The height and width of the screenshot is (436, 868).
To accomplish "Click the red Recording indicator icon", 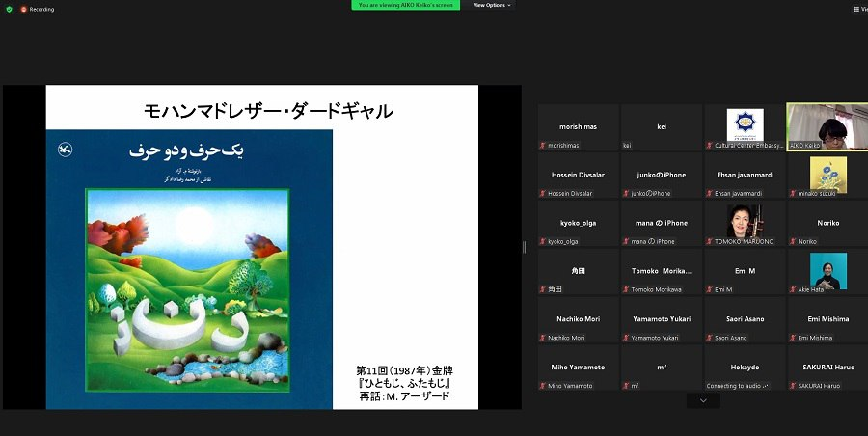I will [22, 9].
